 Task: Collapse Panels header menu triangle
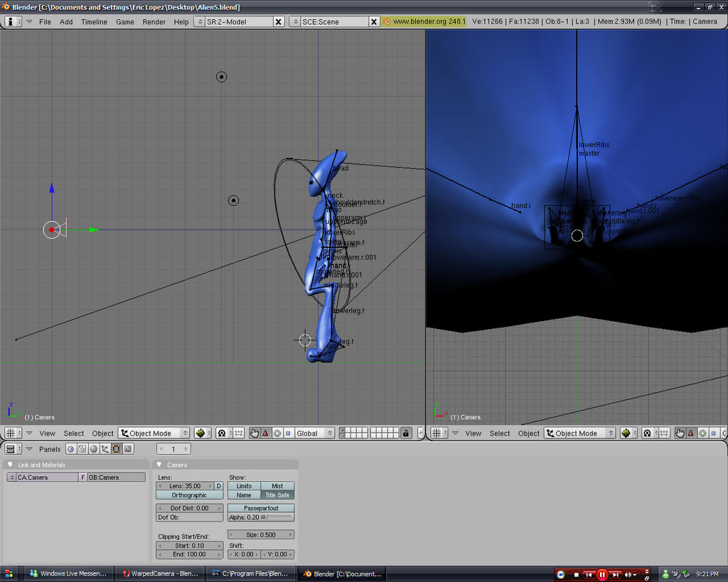coord(29,449)
